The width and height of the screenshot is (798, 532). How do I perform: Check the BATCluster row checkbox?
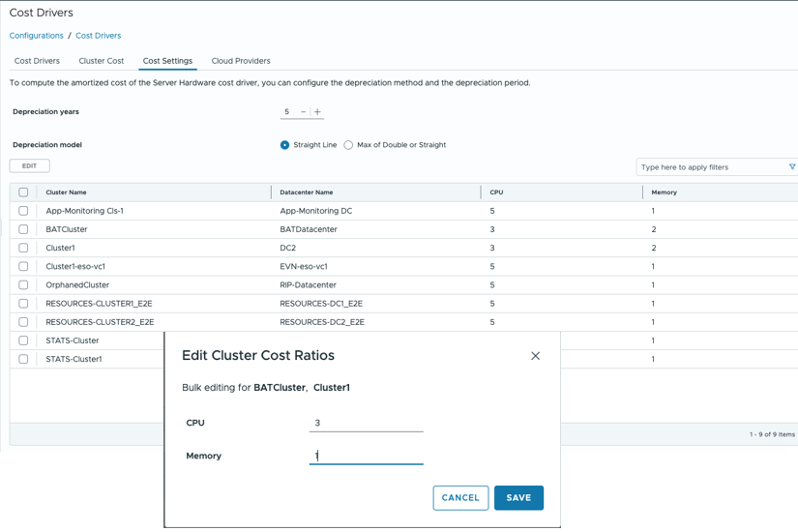23,229
